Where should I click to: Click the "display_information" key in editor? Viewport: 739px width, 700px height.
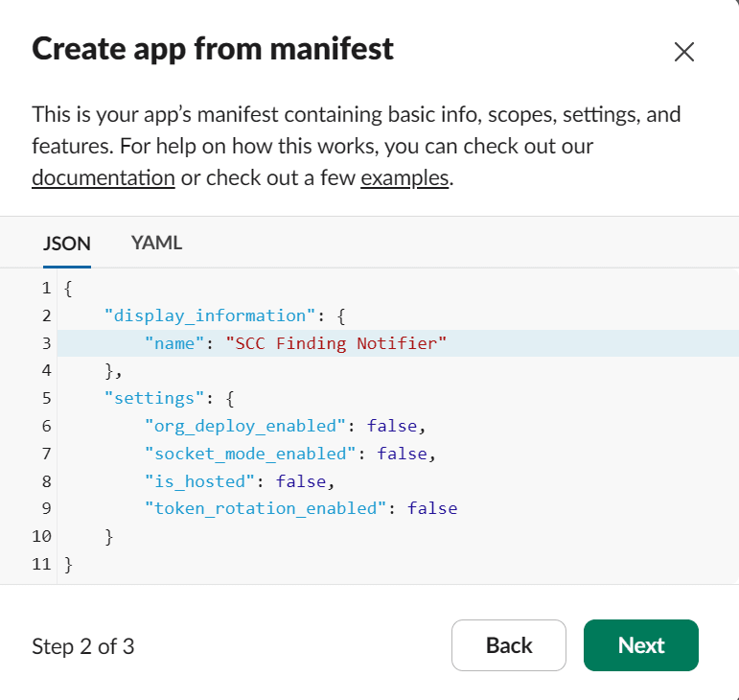[x=210, y=315]
